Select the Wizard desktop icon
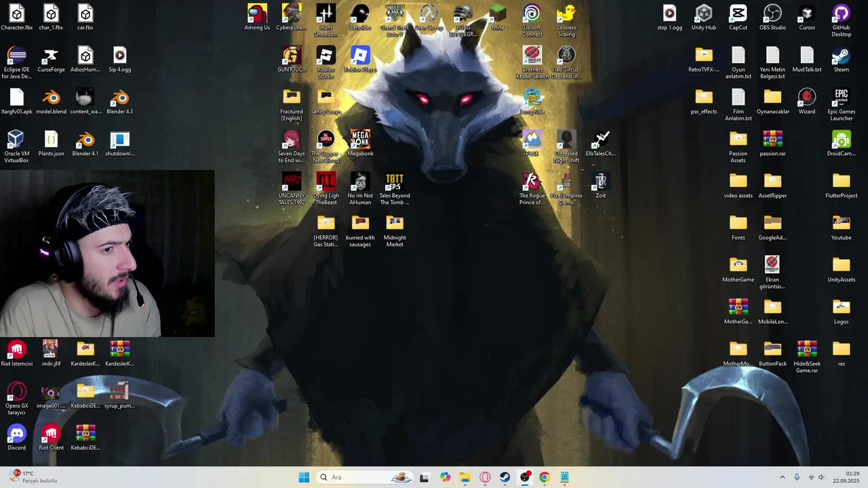Image resolution: width=868 pixels, height=488 pixels. click(x=807, y=102)
